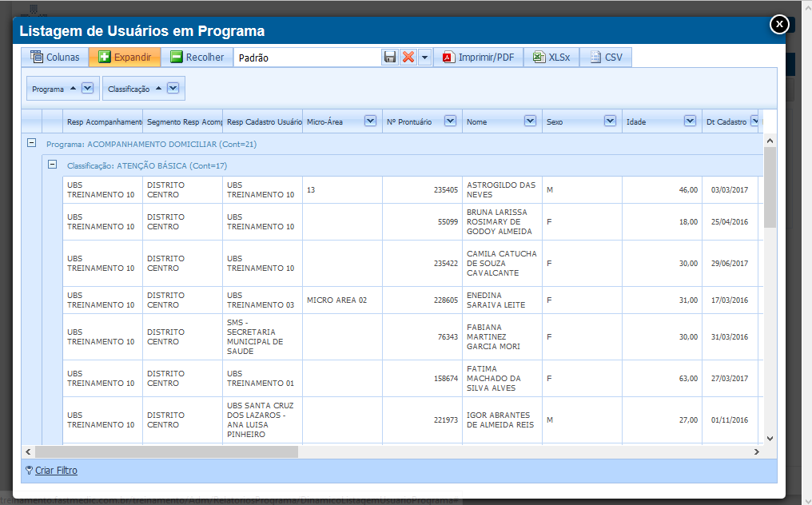Viewport: 812px width, 505px height.
Task: Click the vertical scrollbar down arrow
Action: pyautogui.click(x=770, y=438)
